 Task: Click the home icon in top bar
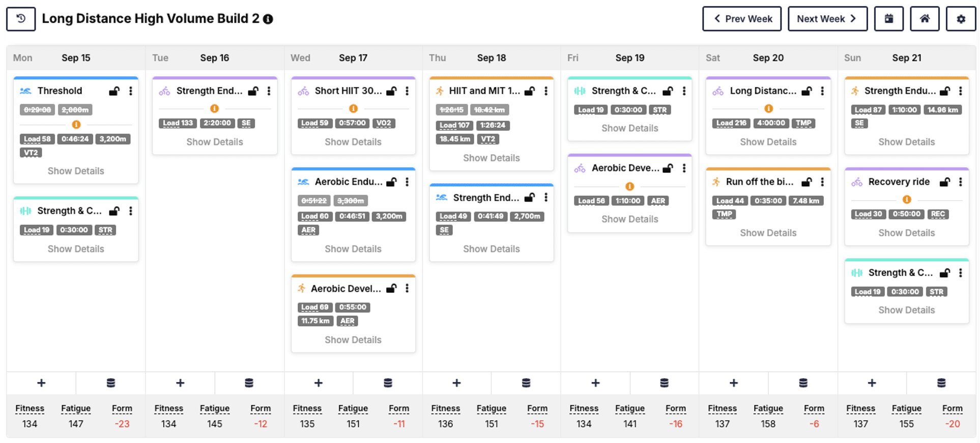point(925,19)
